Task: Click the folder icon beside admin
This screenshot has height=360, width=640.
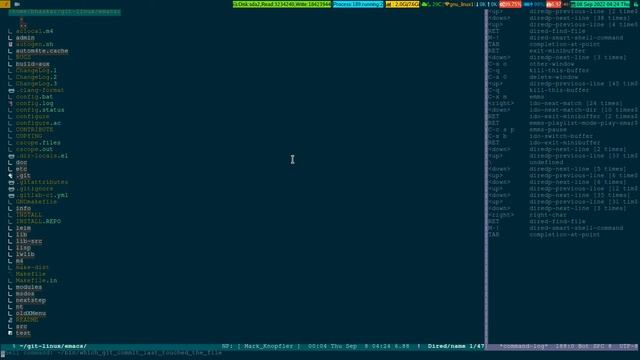Action: coord(11,38)
